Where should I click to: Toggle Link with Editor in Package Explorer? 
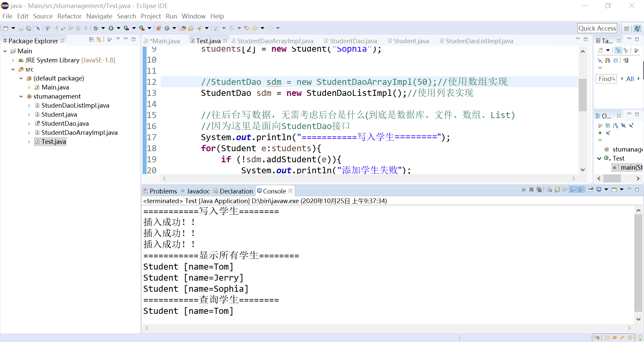click(x=99, y=40)
